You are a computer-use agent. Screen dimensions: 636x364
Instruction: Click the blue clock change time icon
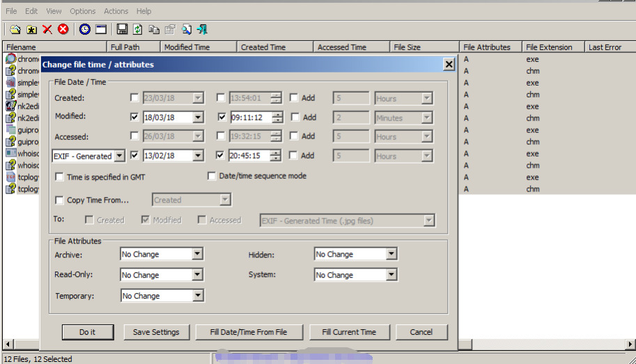tap(85, 29)
